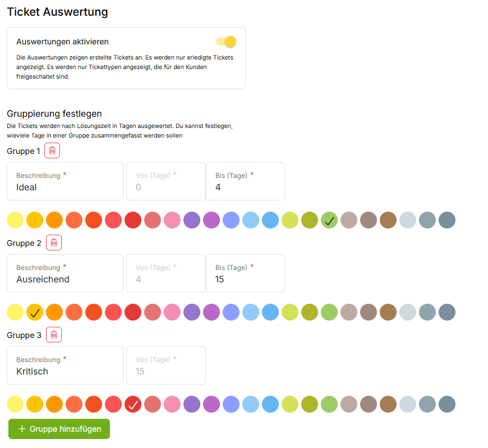The image size is (488, 448).
Task: Pick the olive green swatch for Gruppe 3
Action: 310,404
